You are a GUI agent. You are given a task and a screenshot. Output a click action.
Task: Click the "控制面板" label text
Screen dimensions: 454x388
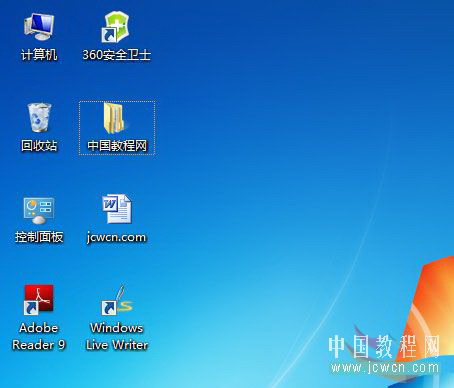tap(39, 237)
